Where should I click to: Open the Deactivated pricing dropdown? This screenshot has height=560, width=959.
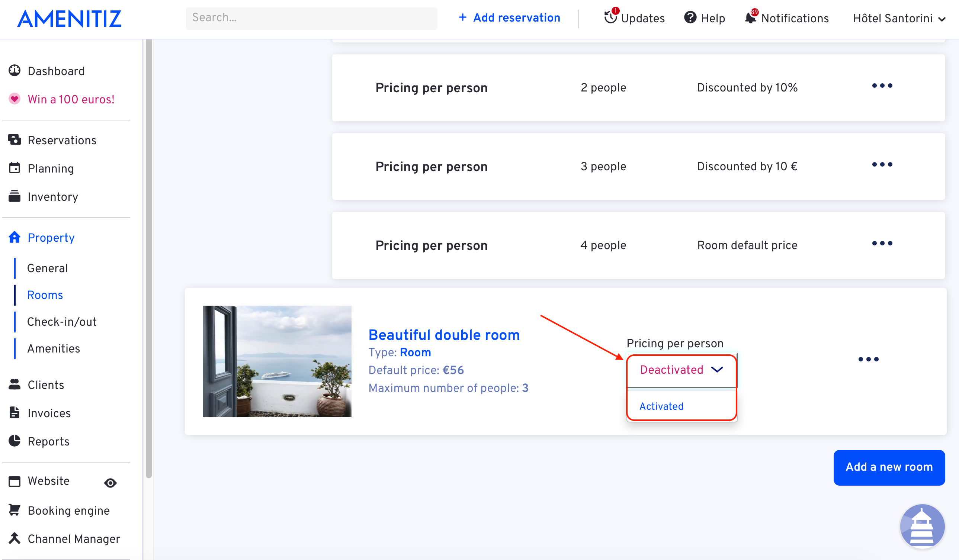click(681, 370)
